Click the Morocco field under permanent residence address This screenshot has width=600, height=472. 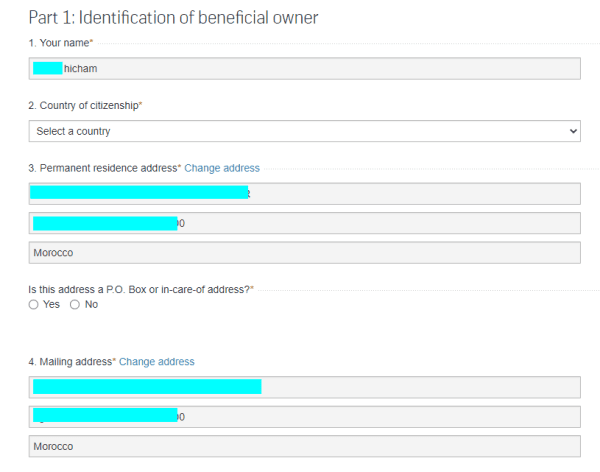(x=304, y=253)
